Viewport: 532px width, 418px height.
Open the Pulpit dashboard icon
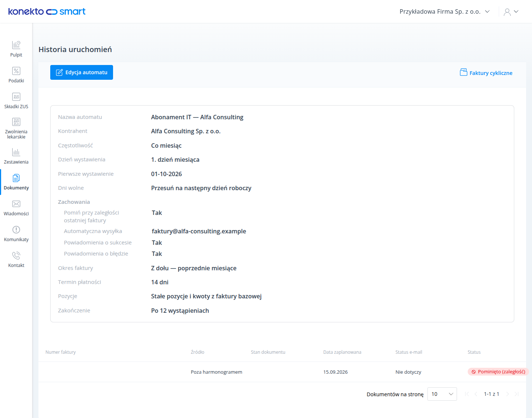click(x=16, y=45)
